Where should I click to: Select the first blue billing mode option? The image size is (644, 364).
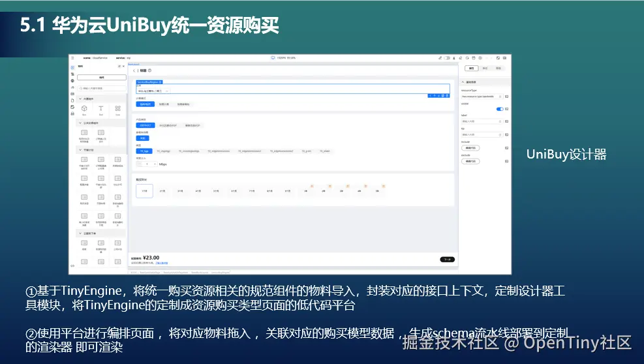(146, 104)
